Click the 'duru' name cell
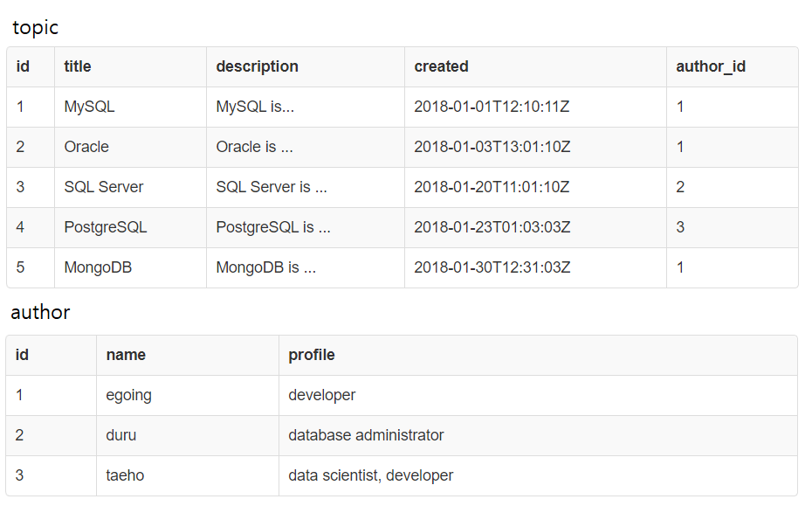The height and width of the screenshot is (506, 812). (x=188, y=435)
